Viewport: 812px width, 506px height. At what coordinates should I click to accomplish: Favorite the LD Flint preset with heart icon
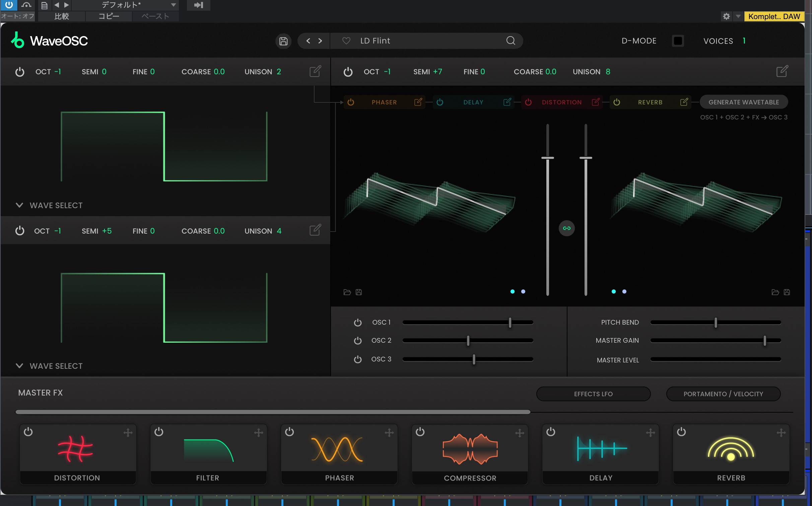coord(346,41)
